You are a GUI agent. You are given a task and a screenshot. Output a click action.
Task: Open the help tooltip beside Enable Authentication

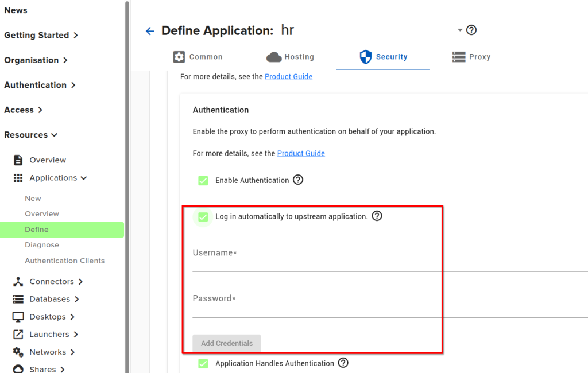[x=298, y=180]
